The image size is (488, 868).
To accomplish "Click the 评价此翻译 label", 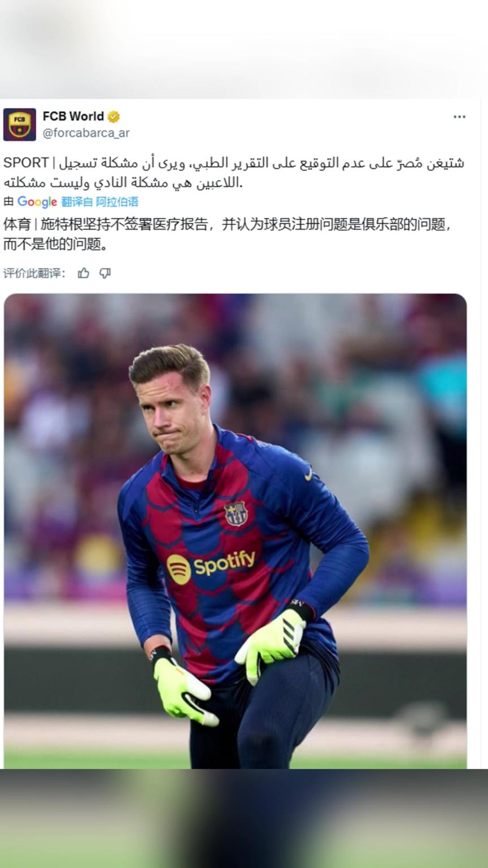I will coord(34,274).
